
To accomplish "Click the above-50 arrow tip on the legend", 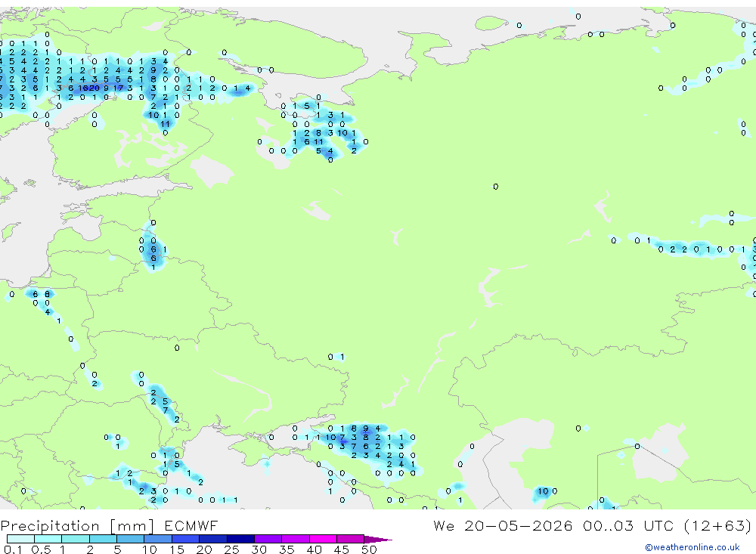I will pyautogui.click(x=379, y=540).
